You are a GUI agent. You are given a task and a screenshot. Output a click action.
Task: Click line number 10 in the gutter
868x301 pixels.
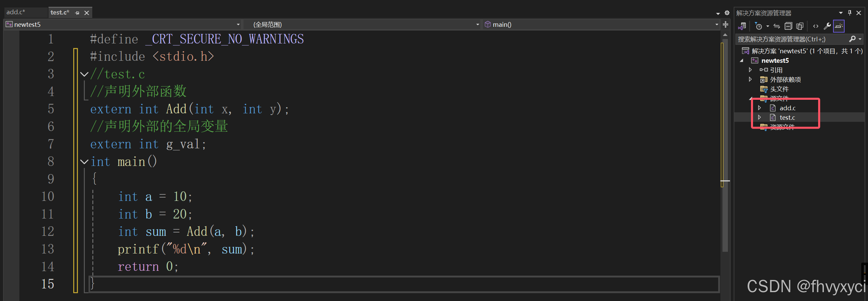click(x=48, y=196)
